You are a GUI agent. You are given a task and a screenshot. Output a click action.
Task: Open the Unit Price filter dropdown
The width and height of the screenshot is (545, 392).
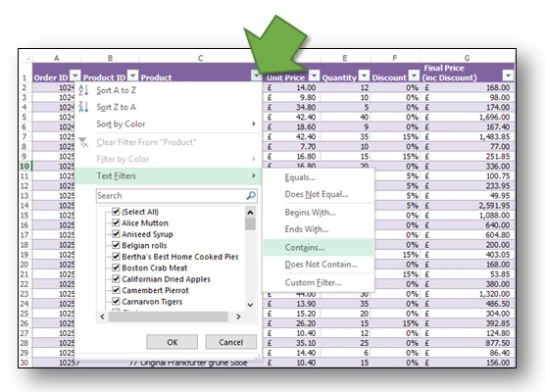(x=314, y=75)
